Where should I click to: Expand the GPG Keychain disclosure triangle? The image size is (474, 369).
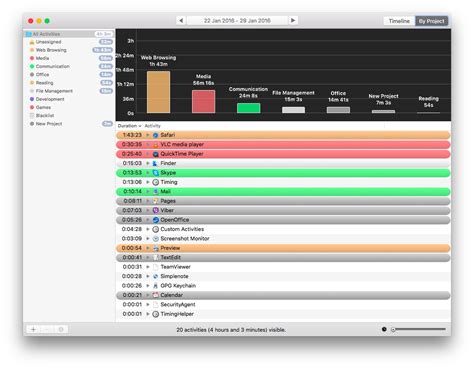tap(148, 286)
